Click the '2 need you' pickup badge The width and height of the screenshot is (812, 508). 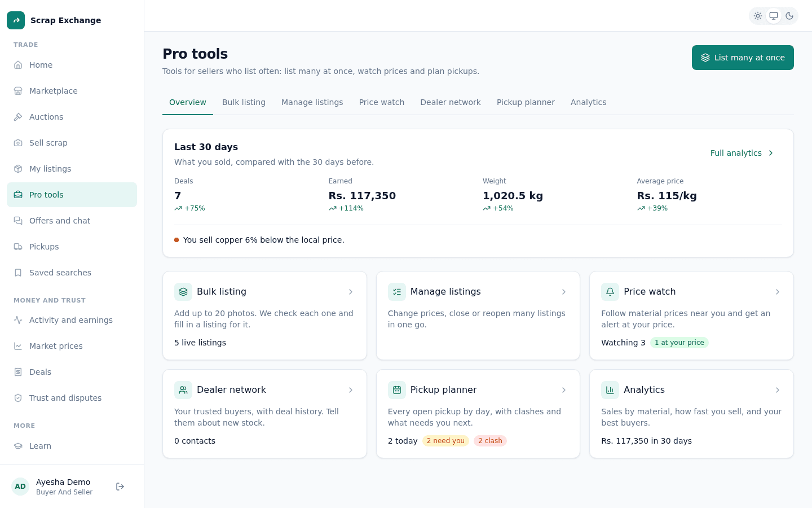pos(445,441)
